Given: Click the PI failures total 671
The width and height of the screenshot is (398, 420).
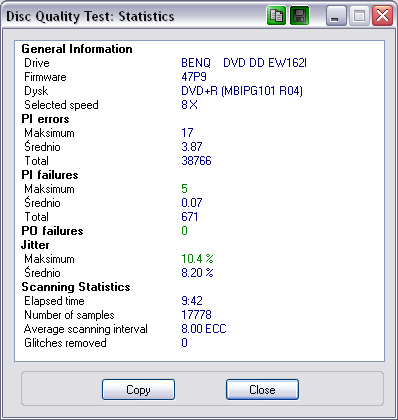Looking at the screenshot, I should [190, 217].
